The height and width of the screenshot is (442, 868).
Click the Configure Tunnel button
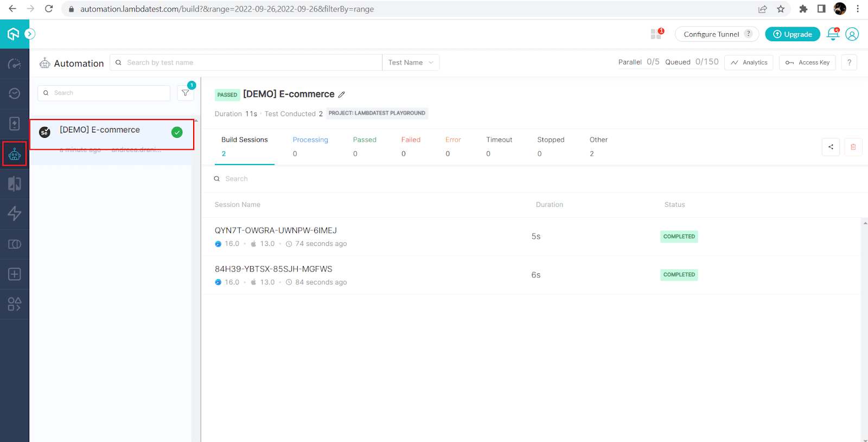coord(717,34)
